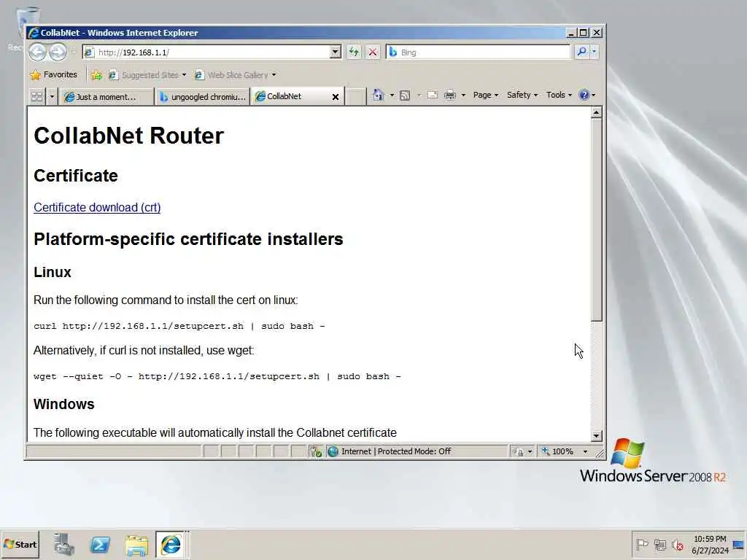Open the zoom level dropdown arrow

coord(586,451)
